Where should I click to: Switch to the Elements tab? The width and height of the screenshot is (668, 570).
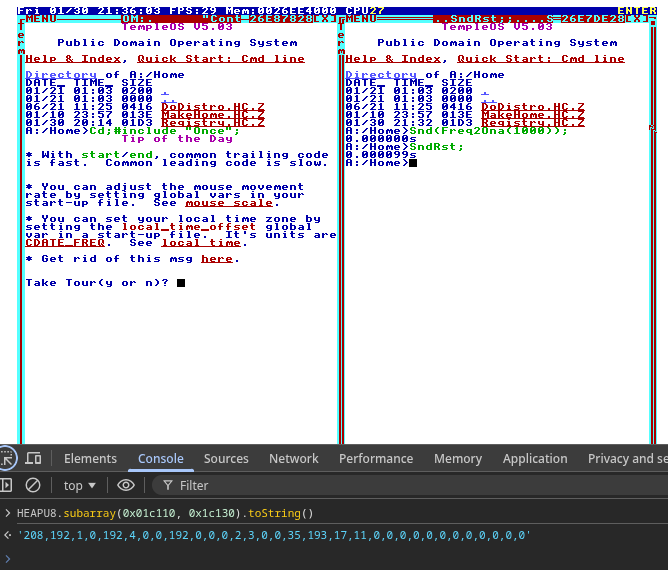[90, 458]
